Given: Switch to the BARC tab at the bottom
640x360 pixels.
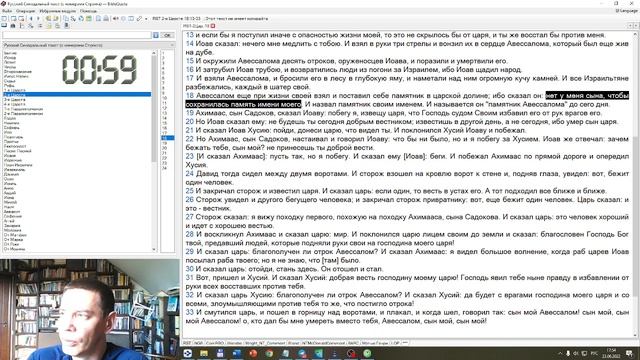Looking at the screenshot, I should pyautogui.click(x=353, y=343).
